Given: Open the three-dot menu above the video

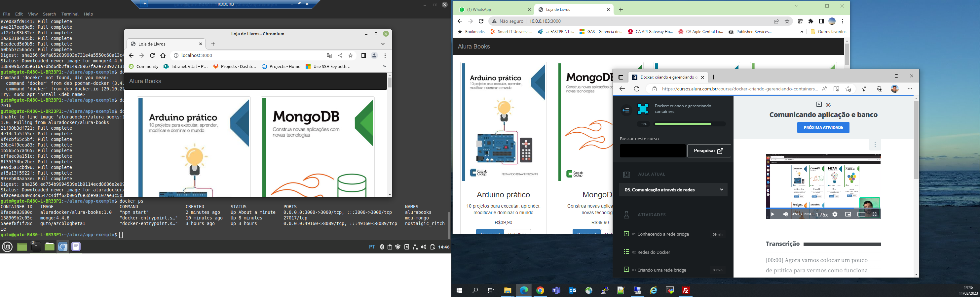Looking at the screenshot, I should coord(875,145).
